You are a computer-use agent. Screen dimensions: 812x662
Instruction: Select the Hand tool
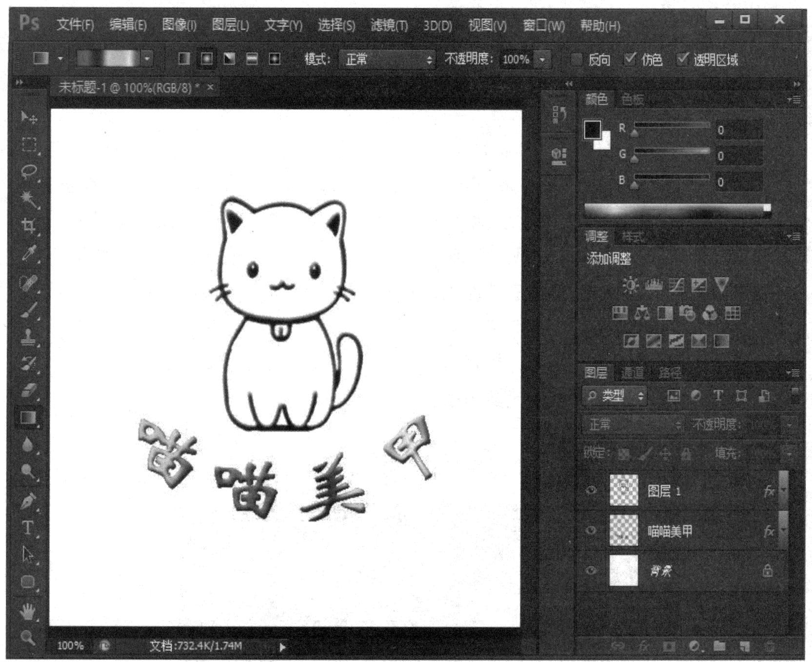28,610
